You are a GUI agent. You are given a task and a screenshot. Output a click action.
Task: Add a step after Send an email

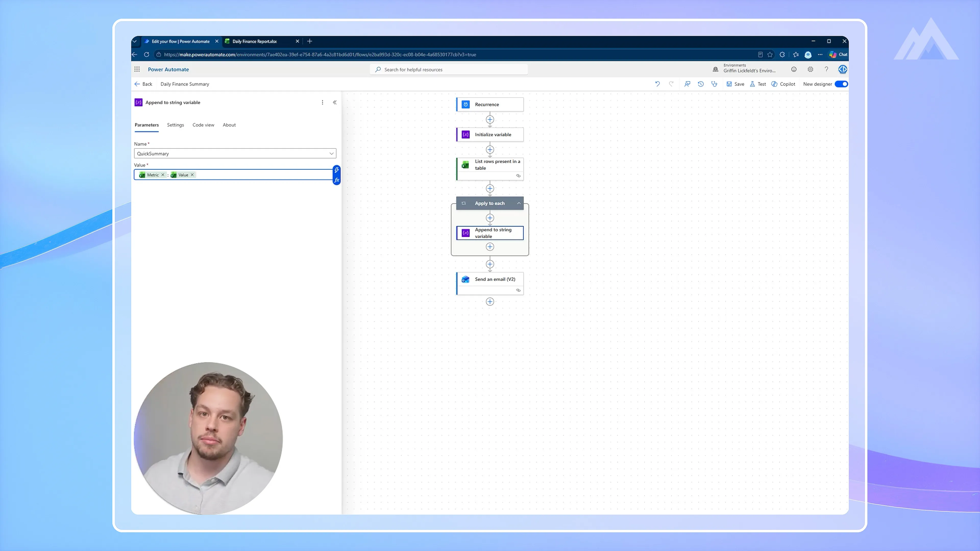pyautogui.click(x=490, y=302)
